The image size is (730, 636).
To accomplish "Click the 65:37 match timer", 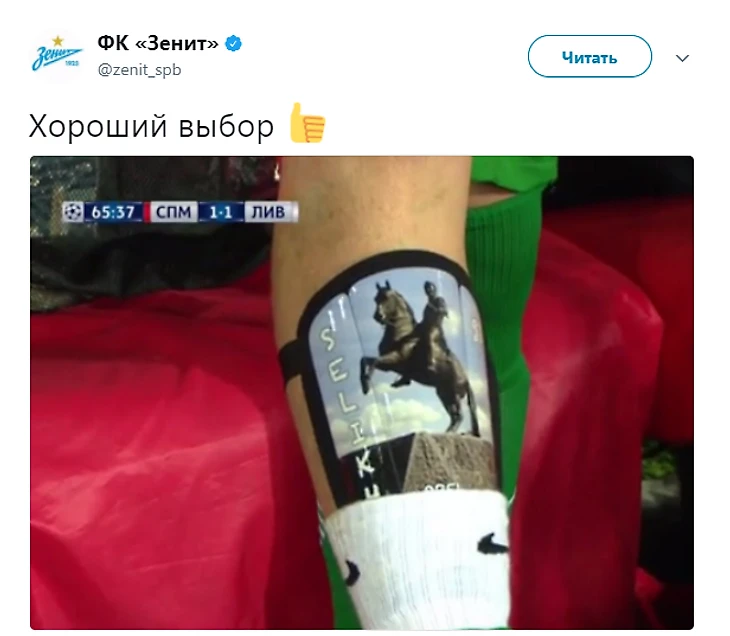I will [113, 212].
